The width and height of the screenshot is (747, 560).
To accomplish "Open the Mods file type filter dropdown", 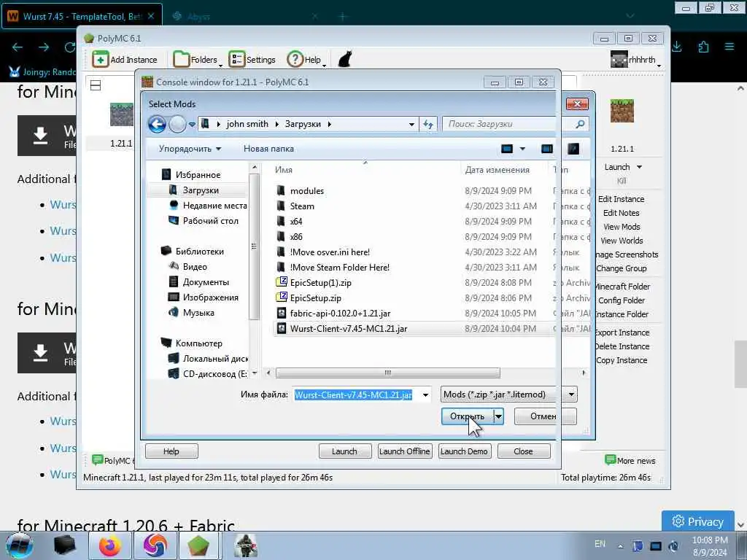I will pyautogui.click(x=508, y=394).
